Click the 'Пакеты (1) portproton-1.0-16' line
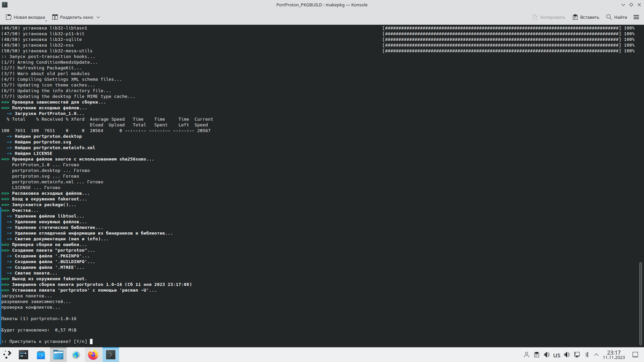The height and width of the screenshot is (362, 644). pyautogui.click(x=39, y=319)
